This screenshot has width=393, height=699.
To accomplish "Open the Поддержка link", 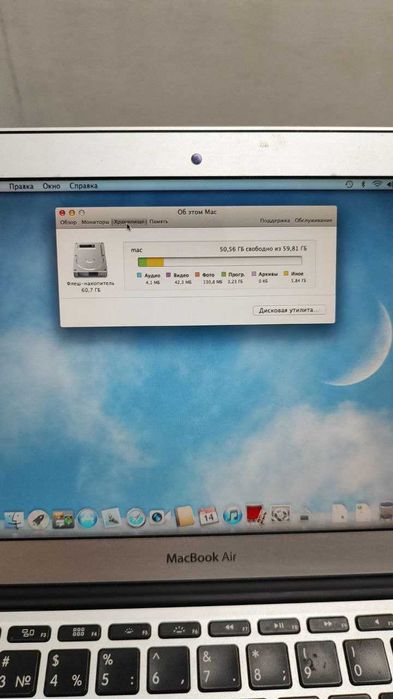I will [275, 220].
